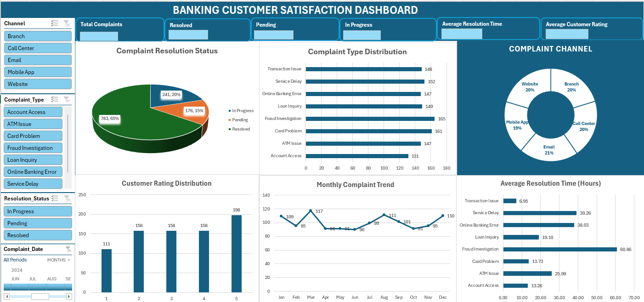Click the timeline right scroll arrow
Image resolution: width=644 pixels, height=302 pixels.
tap(69, 296)
